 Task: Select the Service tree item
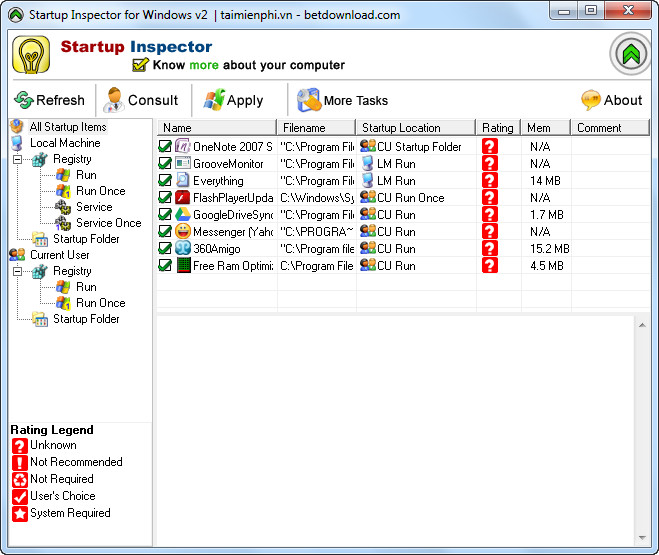[94, 207]
